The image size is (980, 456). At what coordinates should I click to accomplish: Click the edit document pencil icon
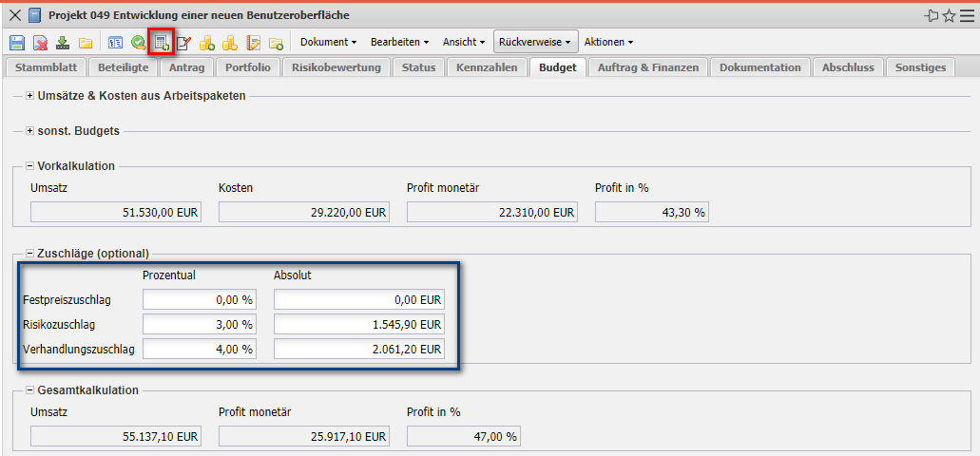184,43
